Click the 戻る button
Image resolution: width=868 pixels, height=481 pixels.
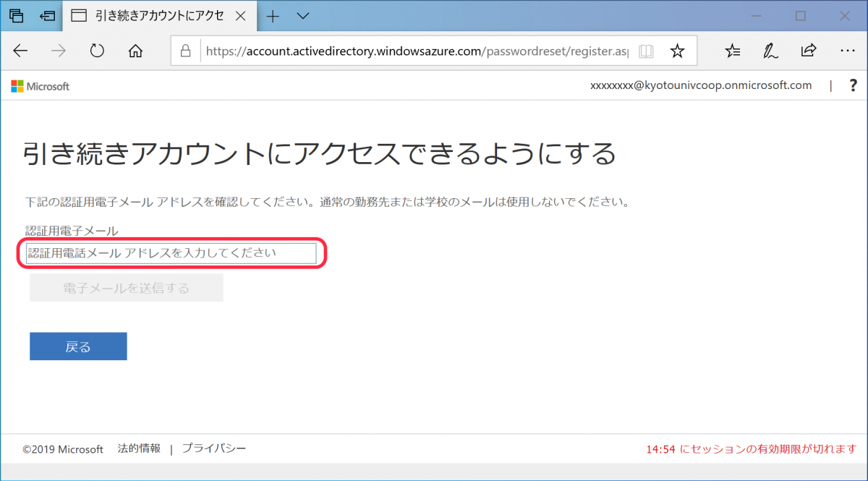coord(77,346)
